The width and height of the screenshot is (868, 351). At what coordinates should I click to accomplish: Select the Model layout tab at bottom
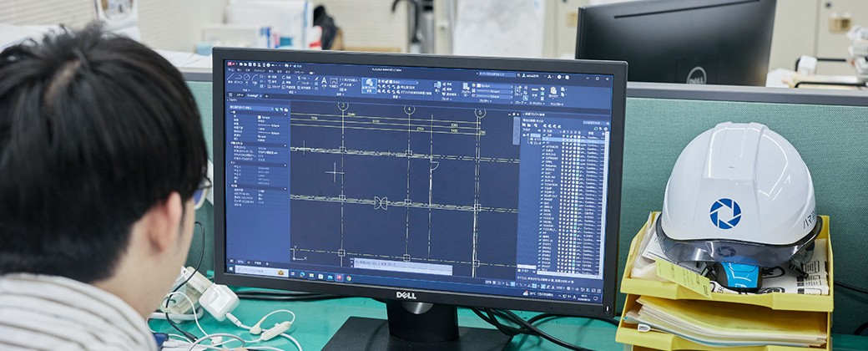tap(240, 262)
